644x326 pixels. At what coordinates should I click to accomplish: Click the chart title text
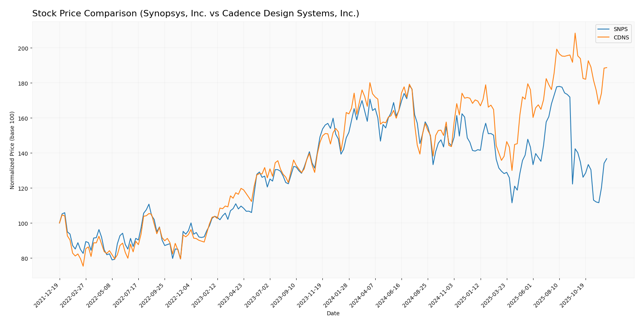(196, 14)
